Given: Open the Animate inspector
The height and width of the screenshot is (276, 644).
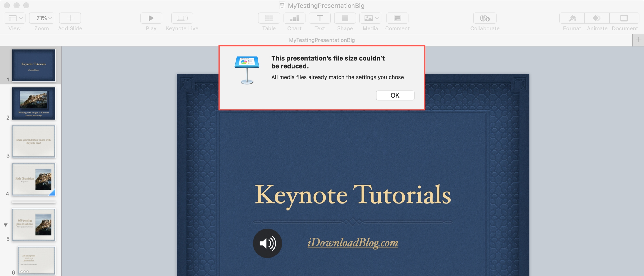Looking at the screenshot, I should click(x=597, y=18).
